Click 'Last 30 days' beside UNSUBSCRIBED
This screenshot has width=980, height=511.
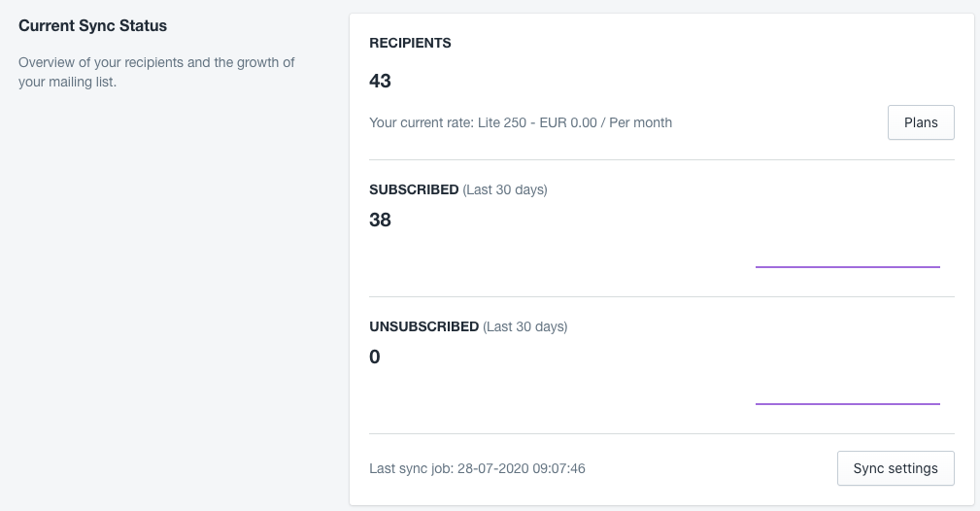tap(525, 327)
